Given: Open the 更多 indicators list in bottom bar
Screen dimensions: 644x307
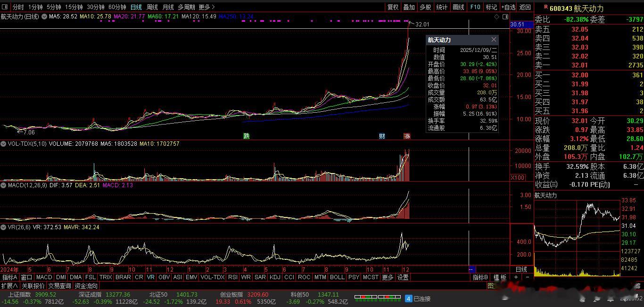Looking at the screenshot, I should coord(388,277).
